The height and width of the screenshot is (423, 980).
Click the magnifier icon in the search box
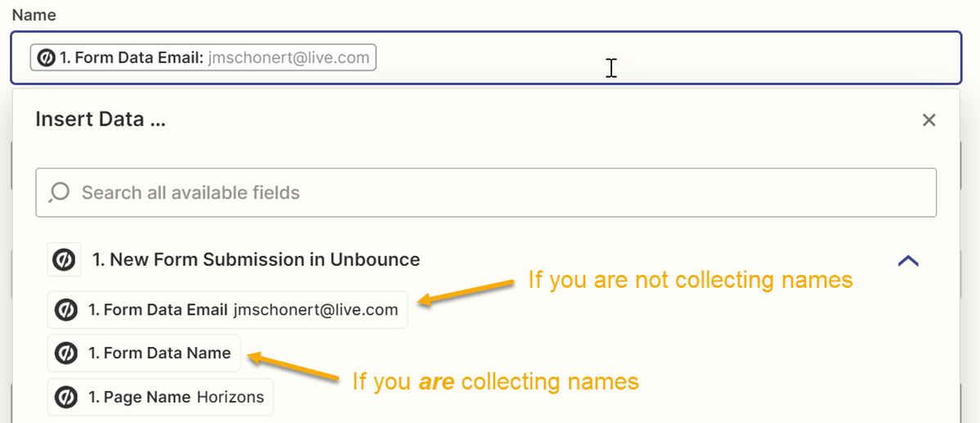click(59, 193)
